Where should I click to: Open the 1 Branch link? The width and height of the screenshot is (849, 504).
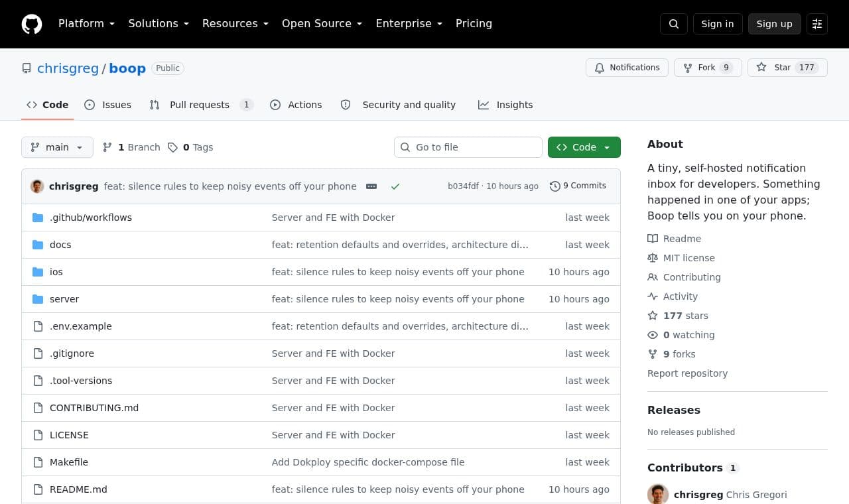131,147
